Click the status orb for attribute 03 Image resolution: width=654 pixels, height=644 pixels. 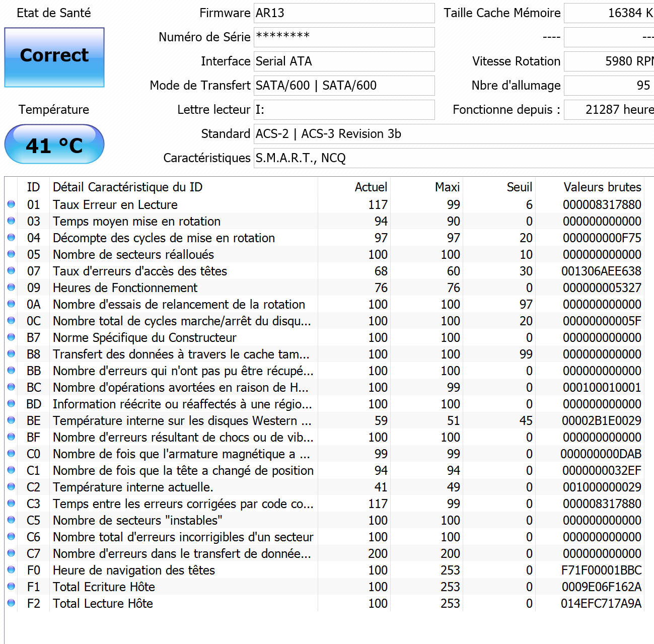point(11,221)
